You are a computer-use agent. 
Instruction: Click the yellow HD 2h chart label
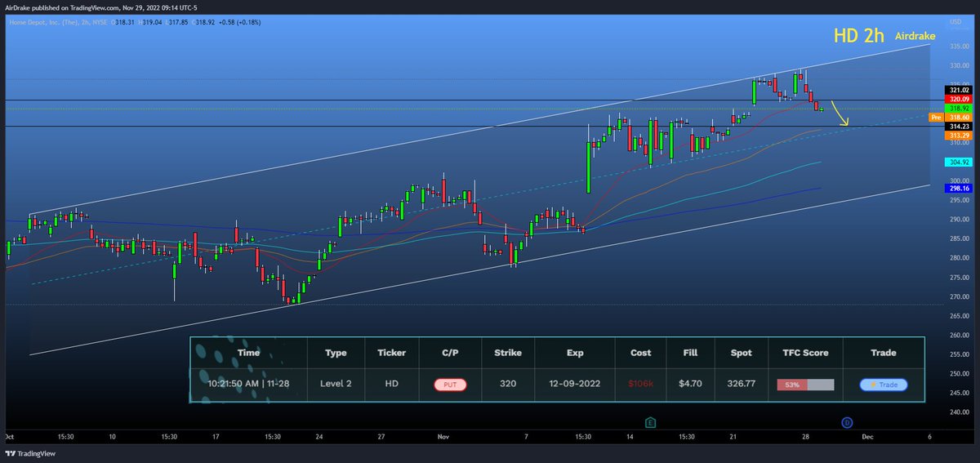859,36
